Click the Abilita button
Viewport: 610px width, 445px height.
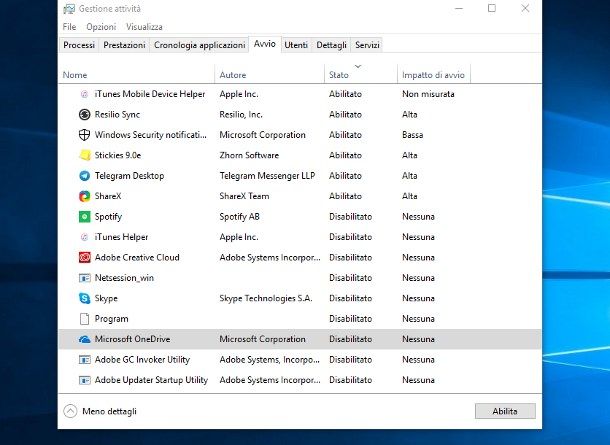pos(505,411)
